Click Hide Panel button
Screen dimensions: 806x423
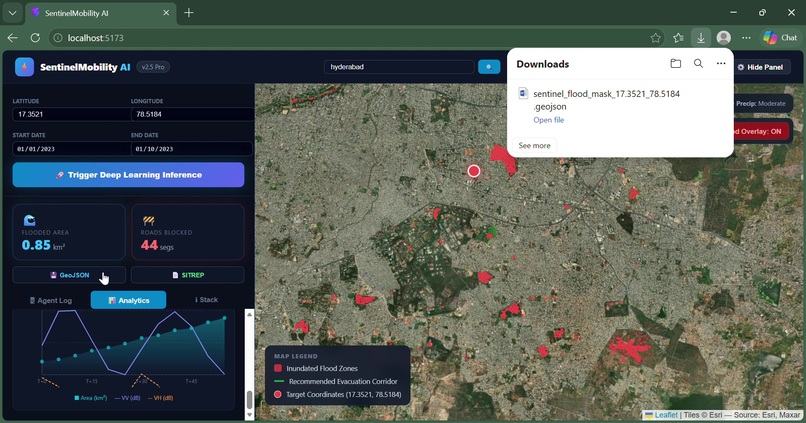pyautogui.click(x=761, y=67)
